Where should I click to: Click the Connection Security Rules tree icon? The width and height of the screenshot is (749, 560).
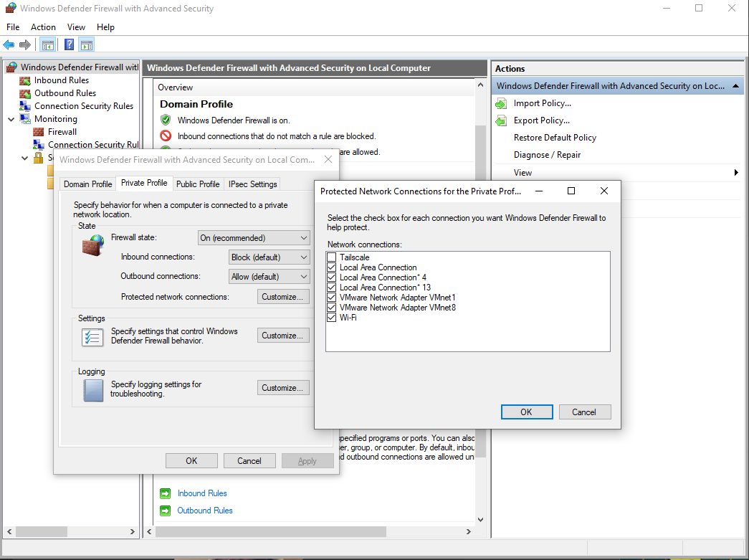pos(25,106)
